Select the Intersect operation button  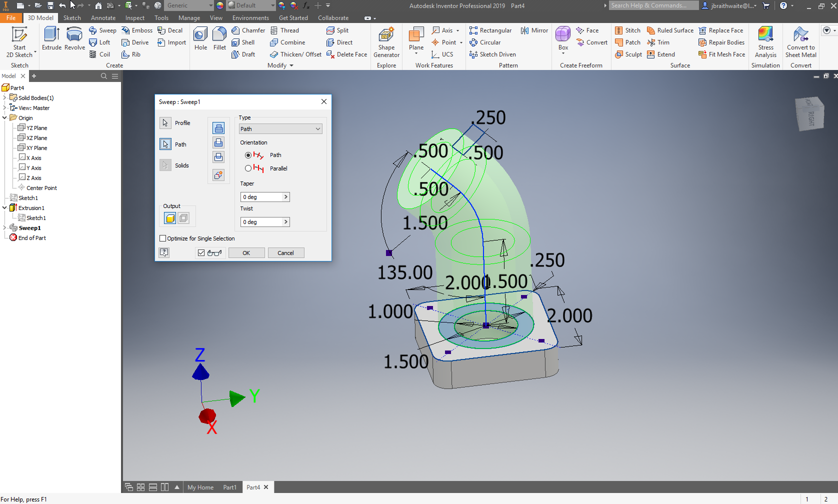(x=218, y=157)
